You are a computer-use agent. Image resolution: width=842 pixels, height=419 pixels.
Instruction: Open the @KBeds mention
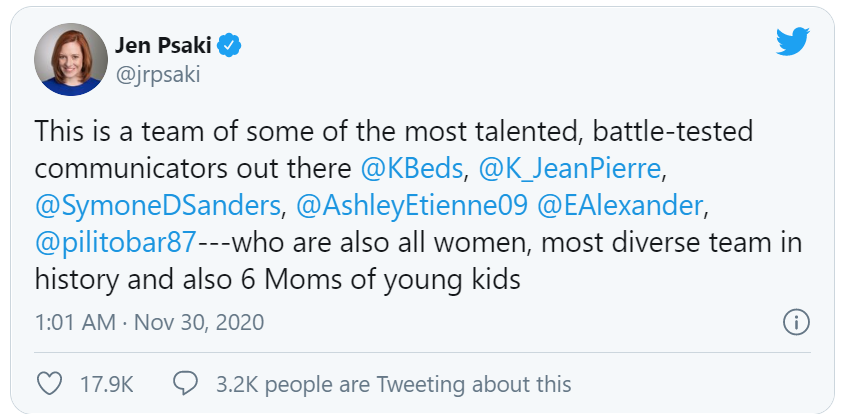[x=410, y=166]
